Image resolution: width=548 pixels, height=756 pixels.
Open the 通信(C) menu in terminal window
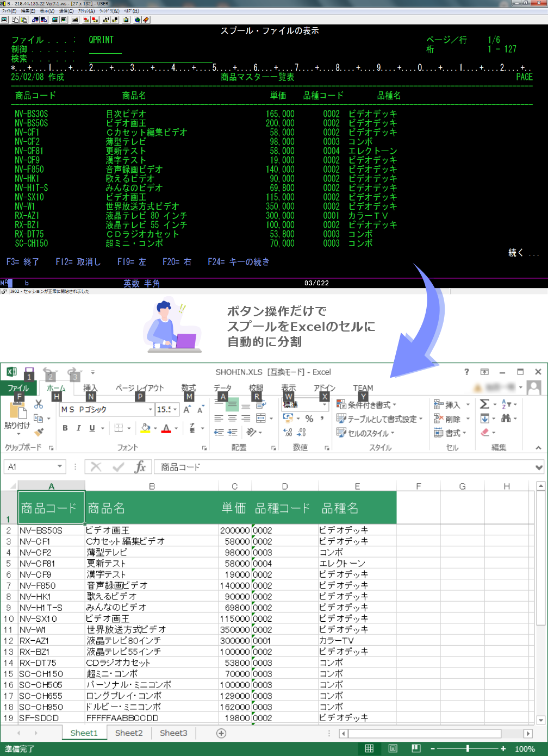click(x=66, y=11)
